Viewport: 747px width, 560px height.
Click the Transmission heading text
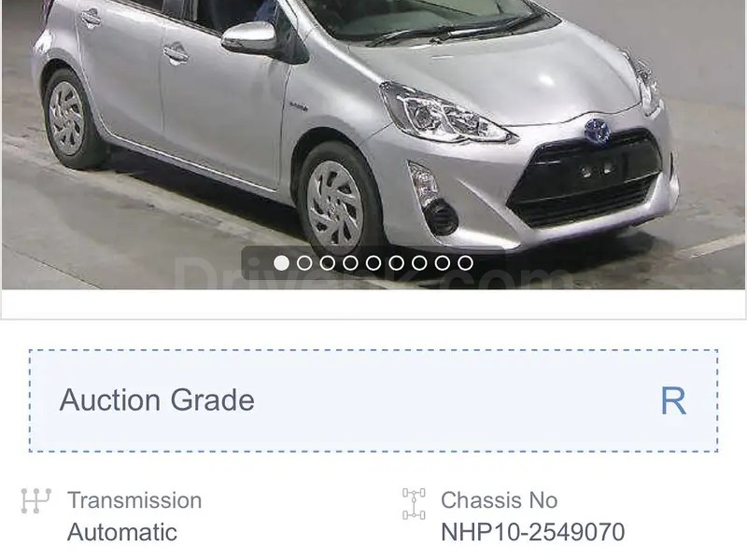[134, 500]
